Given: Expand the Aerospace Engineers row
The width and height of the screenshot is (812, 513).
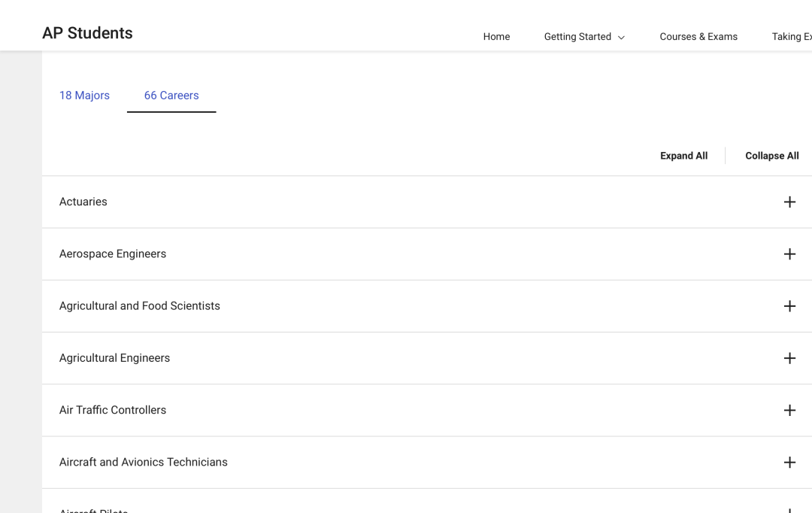Looking at the screenshot, I should [427, 254].
